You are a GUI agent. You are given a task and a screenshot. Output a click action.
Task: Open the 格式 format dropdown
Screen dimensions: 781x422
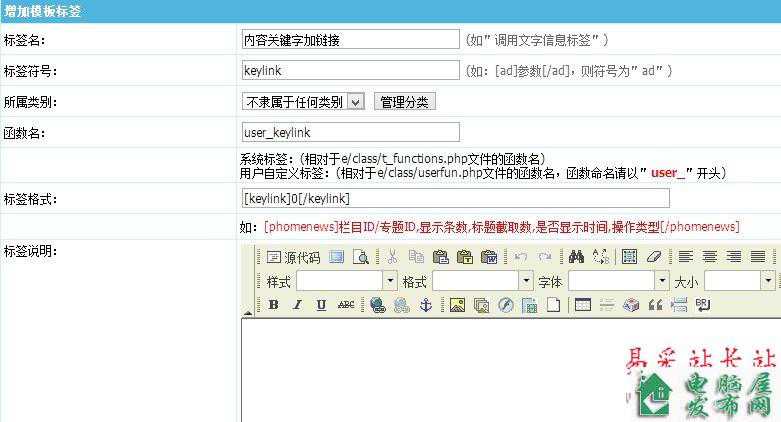tap(483, 281)
